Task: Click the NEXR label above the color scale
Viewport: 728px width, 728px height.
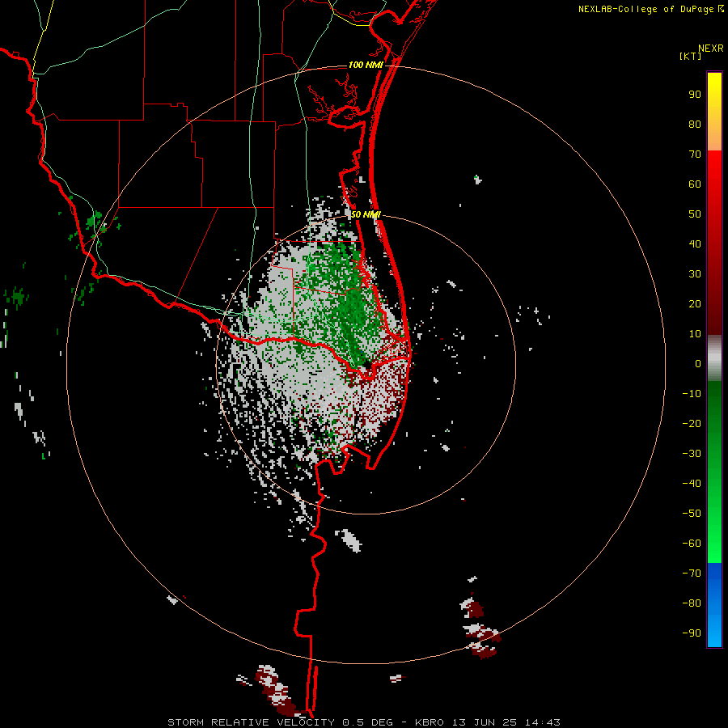Action: [x=710, y=49]
